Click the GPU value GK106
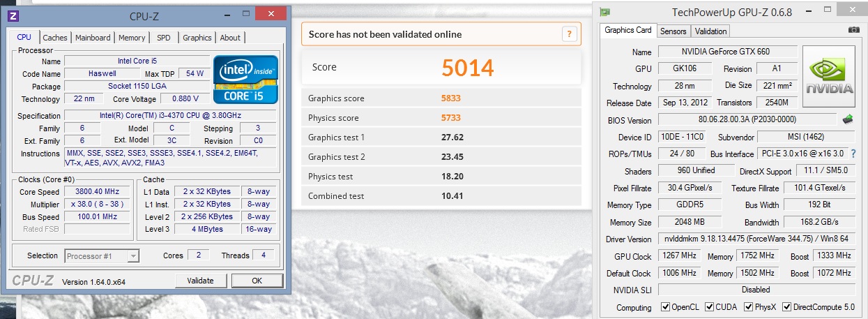Screen dimensions: 868x319 click(685, 68)
